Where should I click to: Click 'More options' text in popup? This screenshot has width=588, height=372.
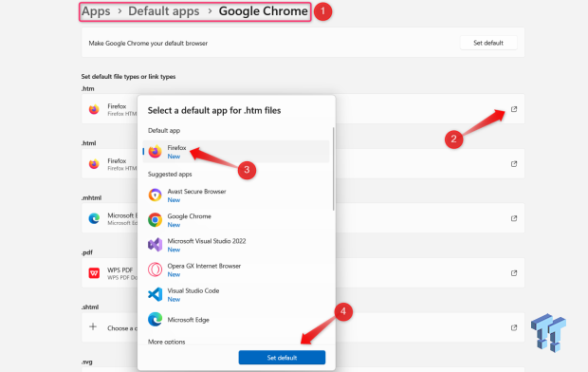click(167, 342)
